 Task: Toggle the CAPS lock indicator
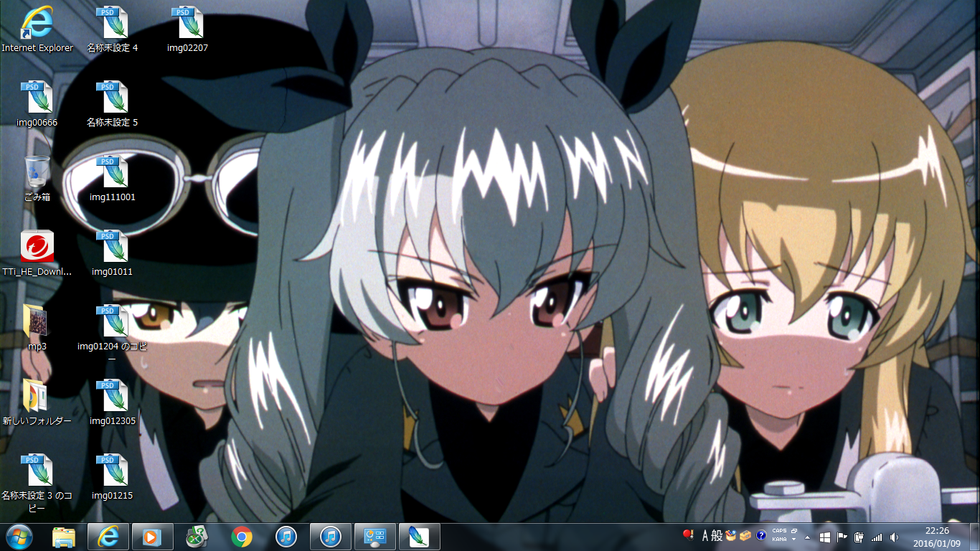pyautogui.click(x=779, y=531)
